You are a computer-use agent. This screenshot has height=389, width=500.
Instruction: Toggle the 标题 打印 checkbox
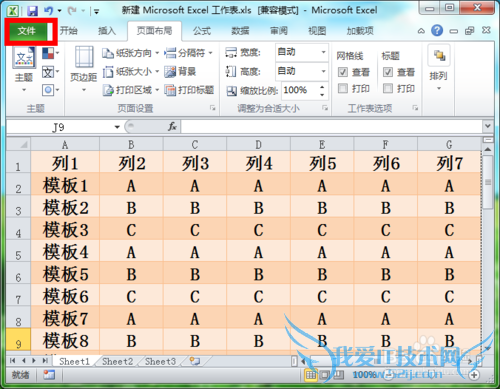[388, 88]
